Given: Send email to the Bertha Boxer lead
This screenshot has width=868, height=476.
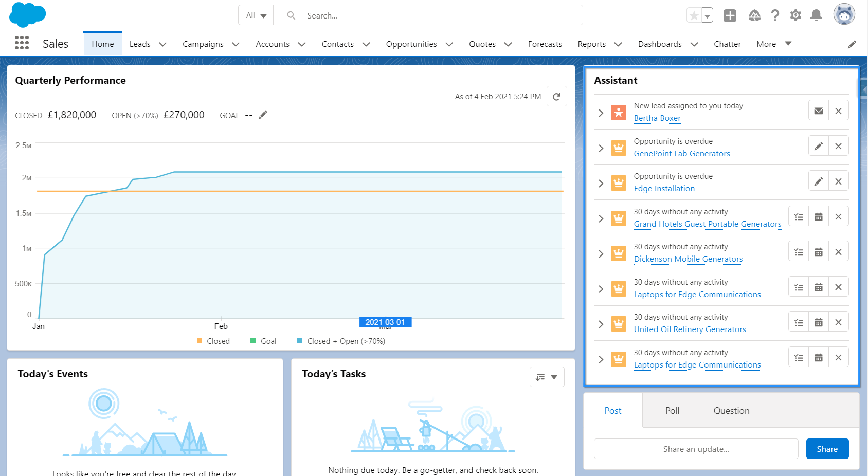Looking at the screenshot, I should [x=819, y=111].
